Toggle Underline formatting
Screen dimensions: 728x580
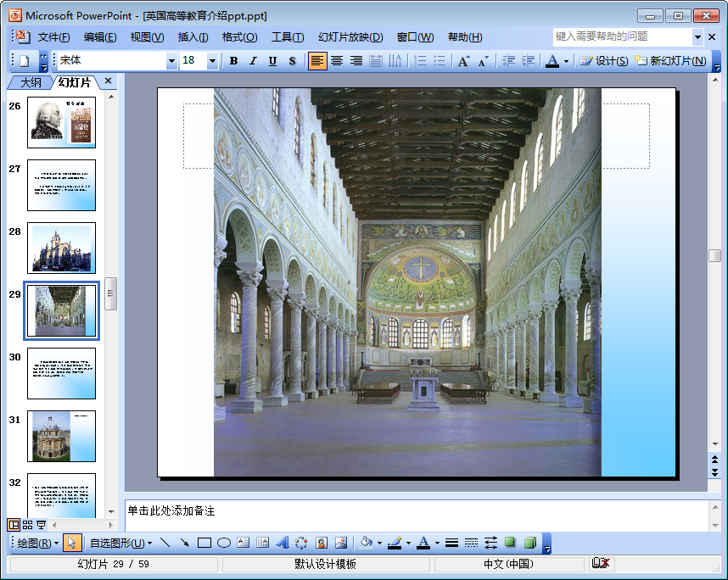click(272, 61)
